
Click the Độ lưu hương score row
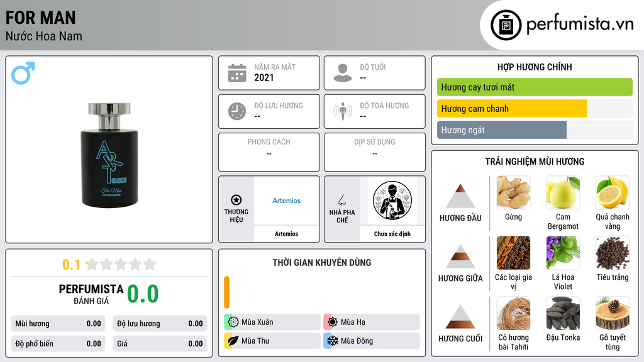[x=160, y=324]
